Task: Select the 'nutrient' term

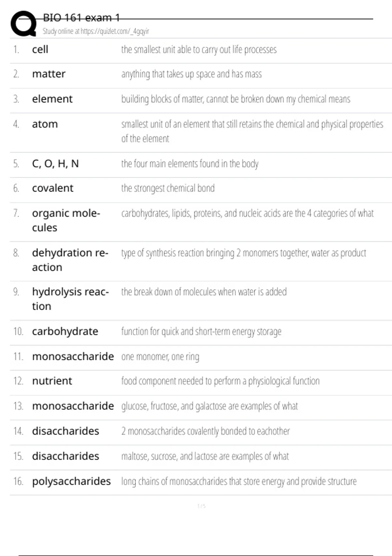Action: click(x=52, y=381)
